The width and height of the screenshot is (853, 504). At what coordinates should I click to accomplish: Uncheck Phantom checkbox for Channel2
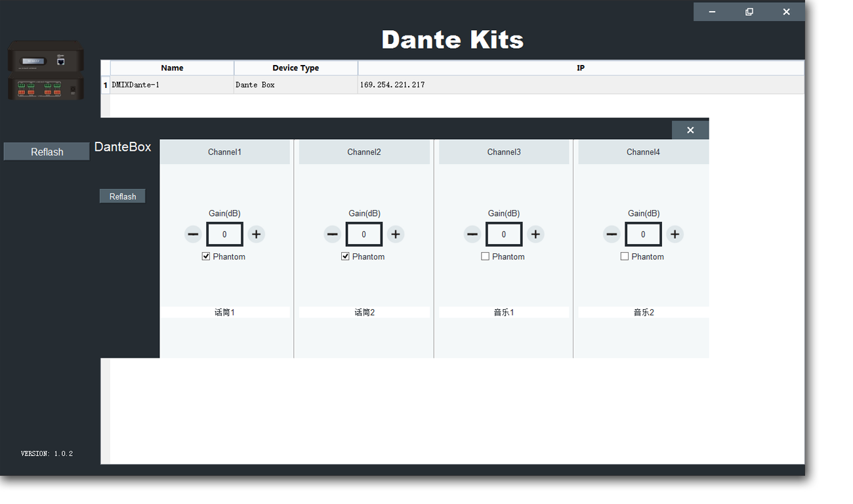click(x=345, y=257)
